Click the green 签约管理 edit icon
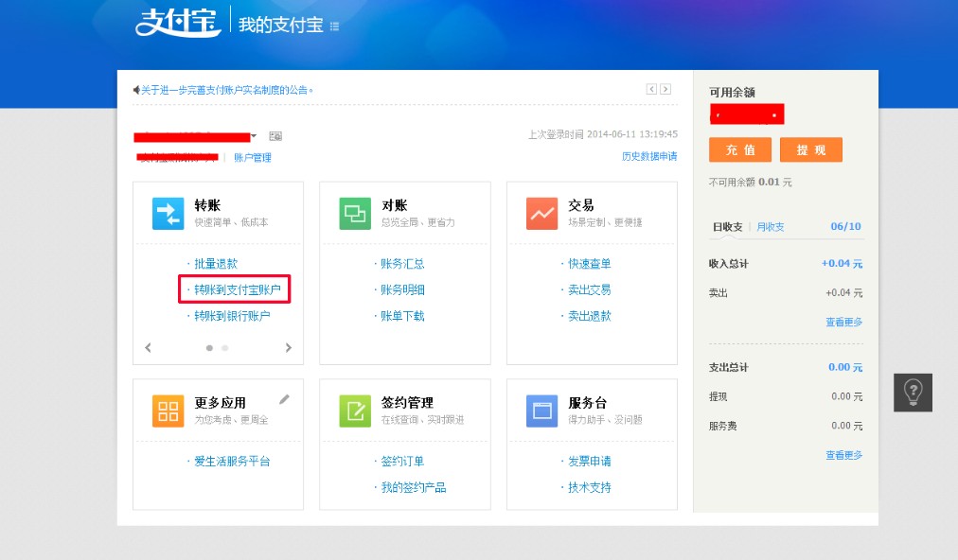Screen dimensions: 958x560 (355, 411)
